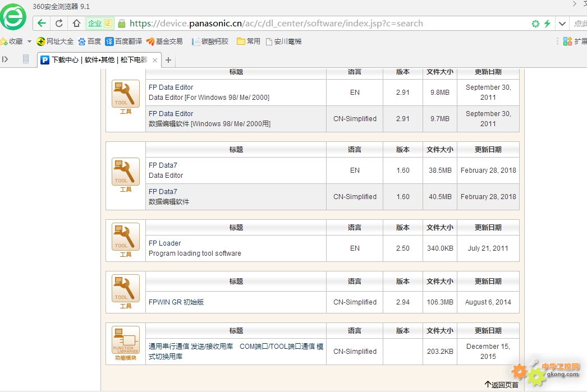Click the 203.2KB file size cell
Image resolution: width=587 pixels, height=392 pixels.
click(x=440, y=351)
